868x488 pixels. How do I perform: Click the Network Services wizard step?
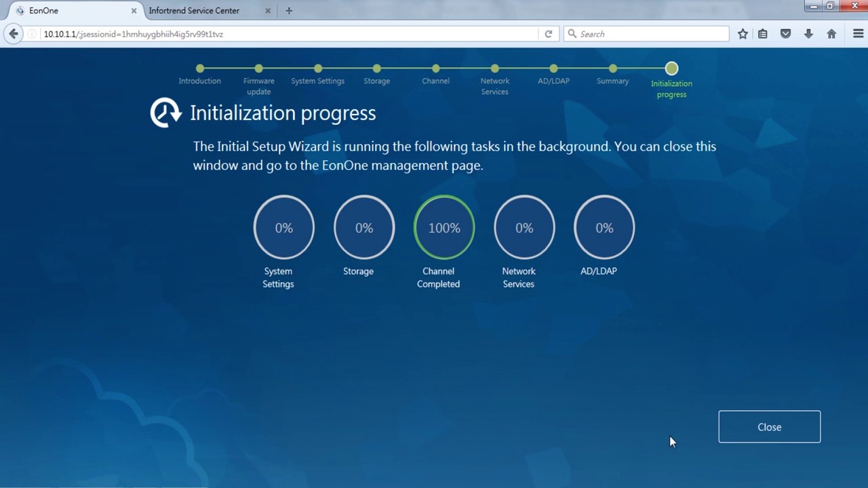(x=494, y=80)
